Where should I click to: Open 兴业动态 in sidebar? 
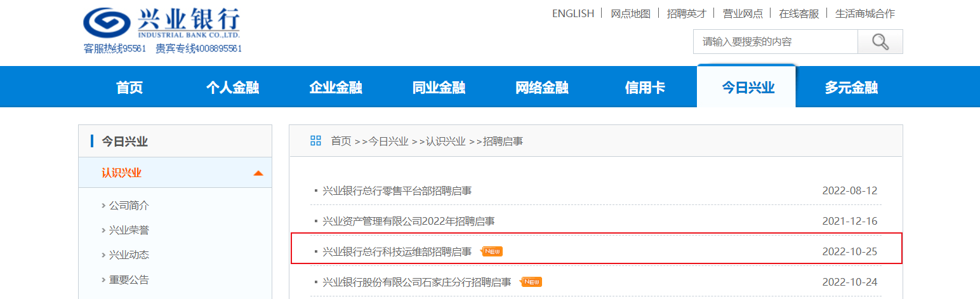129,255
